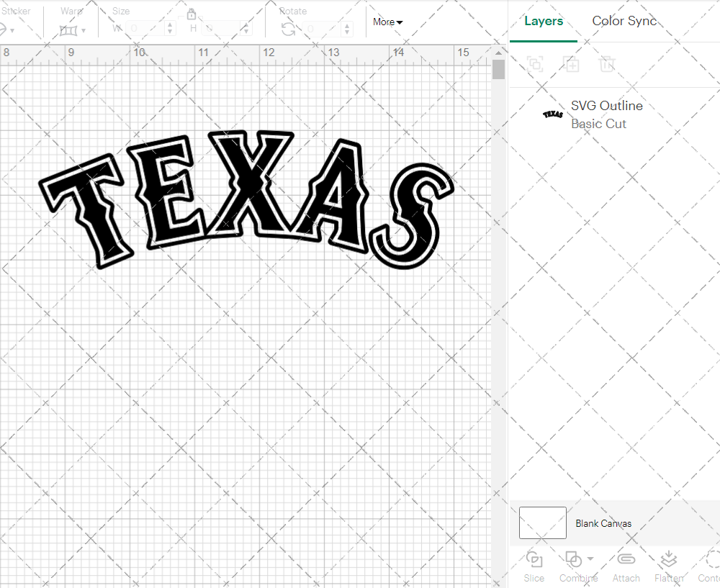Image resolution: width=720 pixels, height=588 pixels.
Task: Click the Blank Canvas color swatch
Action: pos(542,523)
